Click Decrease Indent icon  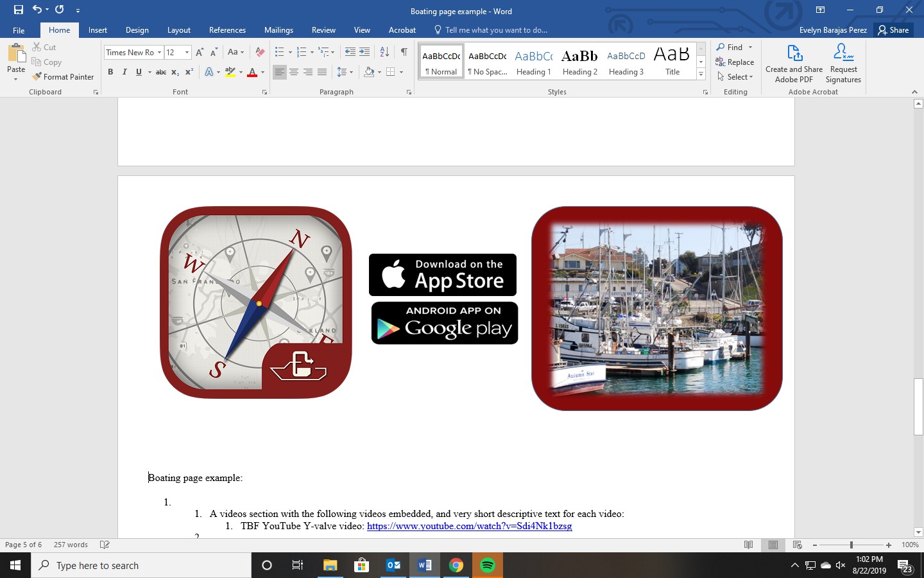[350, 53]
